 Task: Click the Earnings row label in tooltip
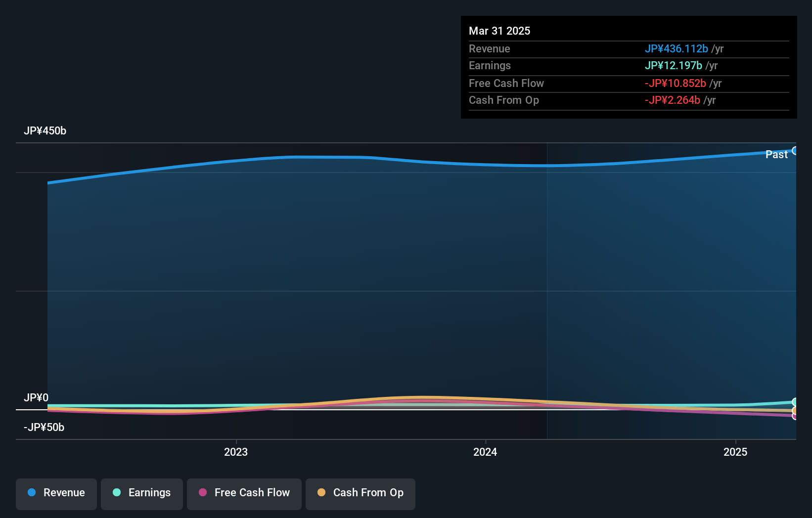490,65
